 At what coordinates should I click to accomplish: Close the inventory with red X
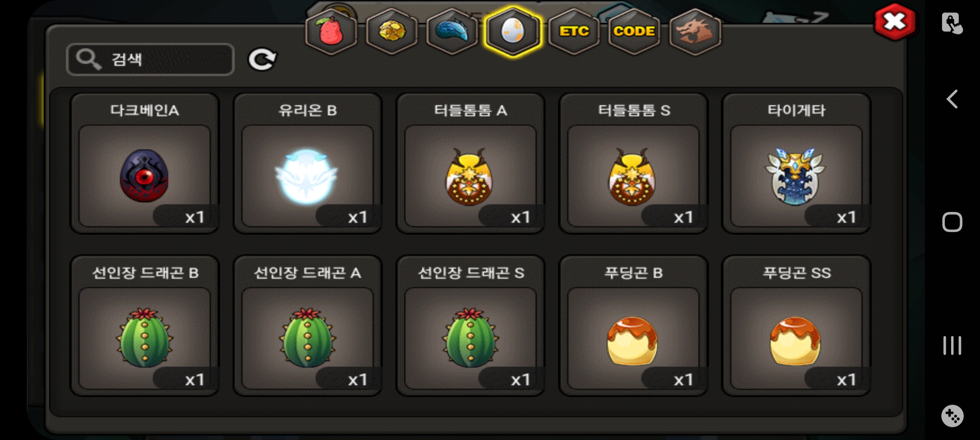(x=895, y=22)
